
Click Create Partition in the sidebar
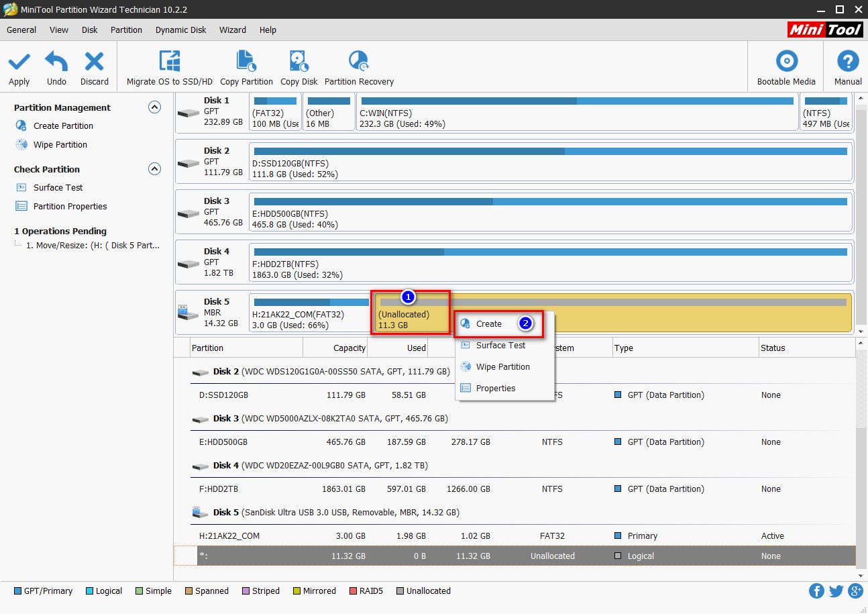63,125
